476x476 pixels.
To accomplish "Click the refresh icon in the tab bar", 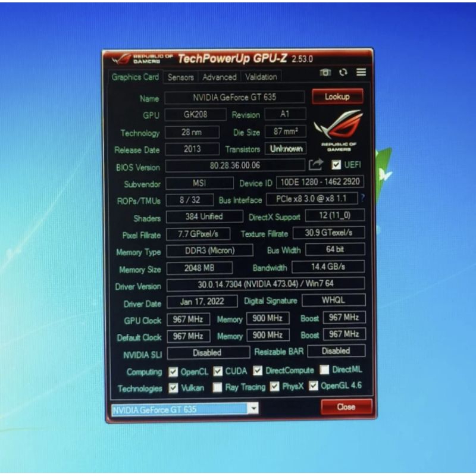I will click(x=343, y=73).
